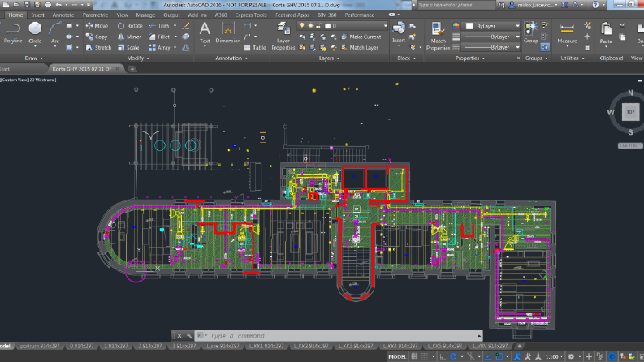The image size is (644, 362).
Task: Open the layer selection dropdown
Action: pos(343,25)
